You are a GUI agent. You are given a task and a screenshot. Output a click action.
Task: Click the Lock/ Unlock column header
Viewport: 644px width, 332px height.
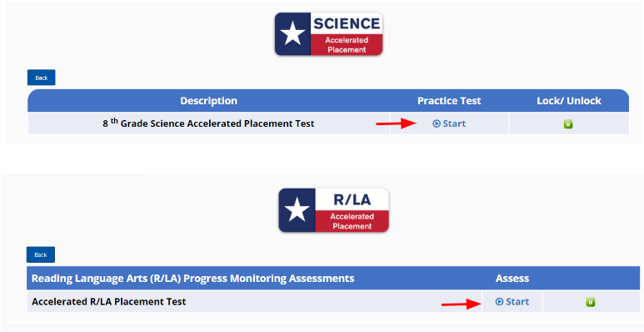[569, 101]
